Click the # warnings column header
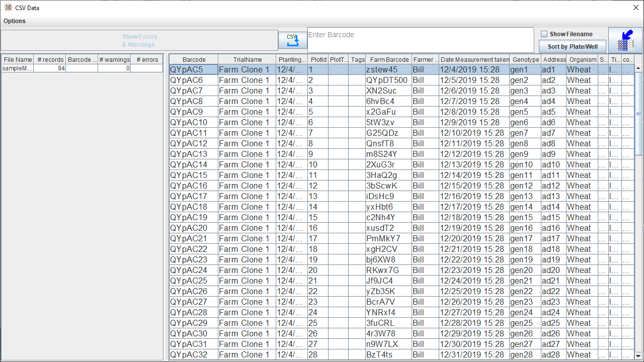The image size is (644, 362). pos(114,59)
